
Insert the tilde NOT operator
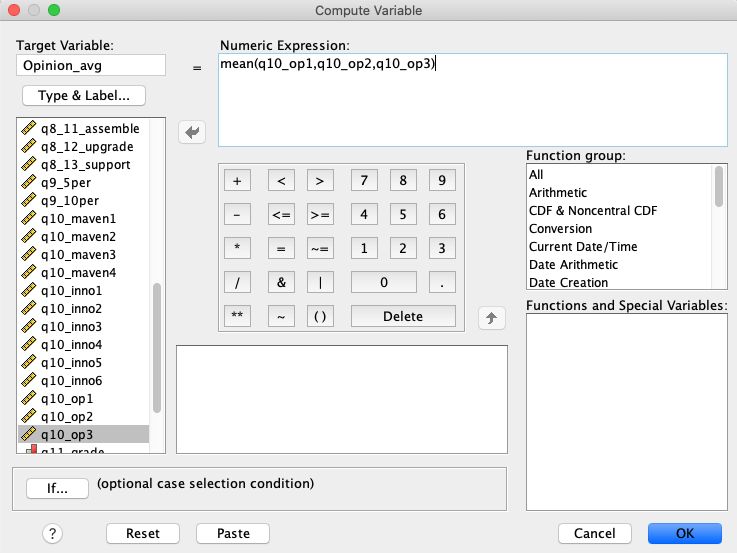pyautogui.click(x=281, y=316)
